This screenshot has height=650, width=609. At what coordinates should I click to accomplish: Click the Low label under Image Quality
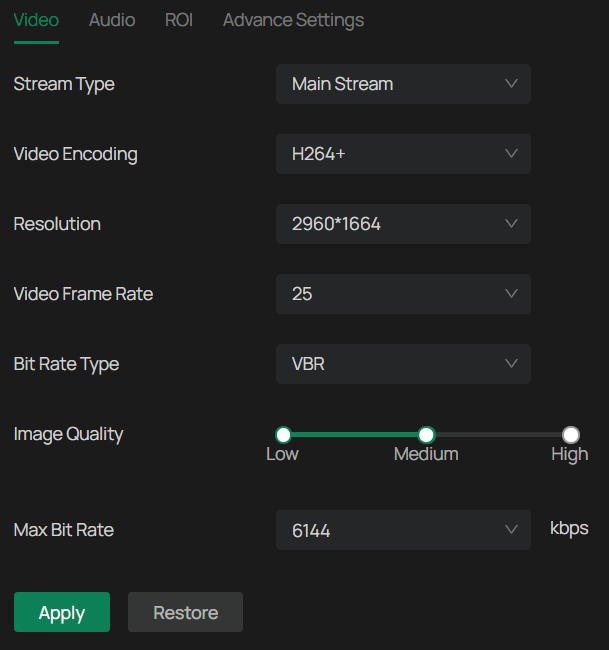pyautogui.click(x=282, y=454)
